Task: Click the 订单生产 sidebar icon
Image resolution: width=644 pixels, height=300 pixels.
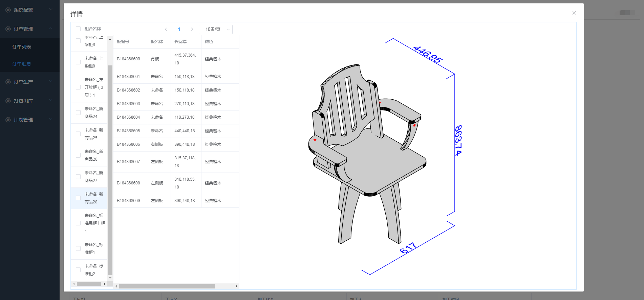Action: pos(8,82)
